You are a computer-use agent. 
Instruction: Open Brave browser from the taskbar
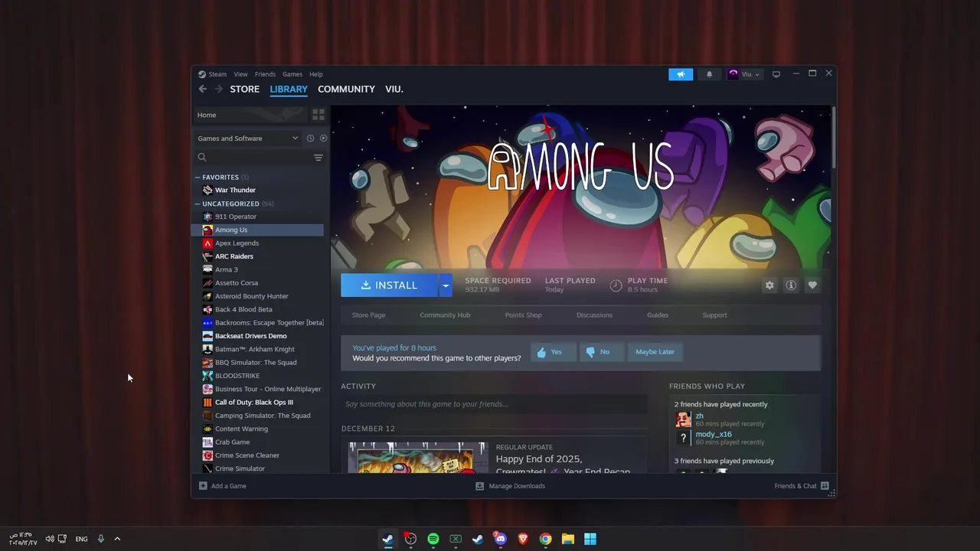tap(523, 539)
